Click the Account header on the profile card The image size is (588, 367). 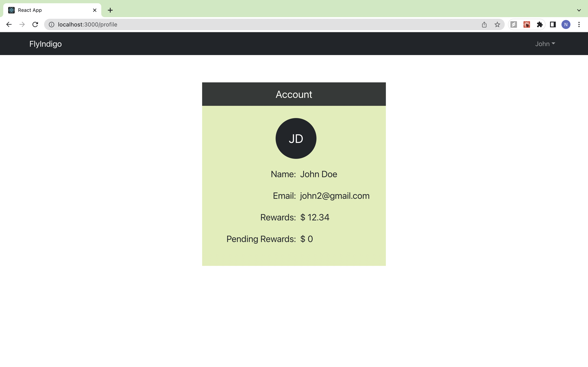tap(294, 94)
